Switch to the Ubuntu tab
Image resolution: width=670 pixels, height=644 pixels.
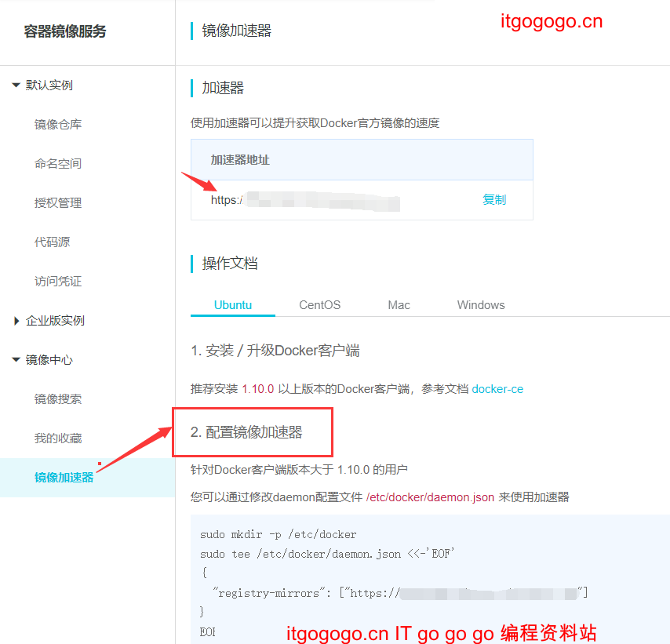(x=233, y=305)
